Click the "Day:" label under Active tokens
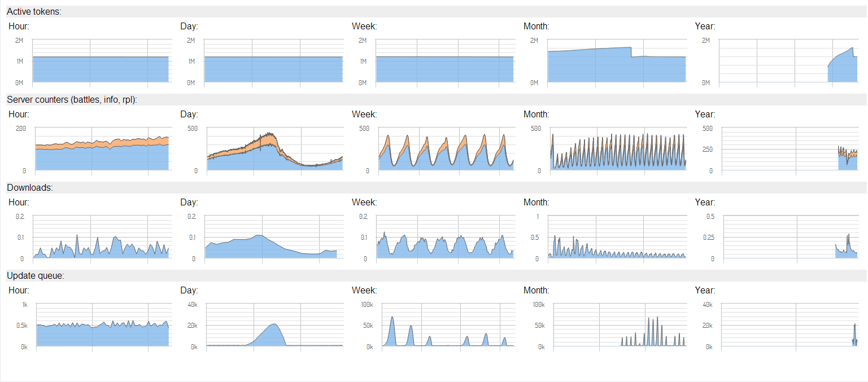The width and height of the screenshot is (868, 382). point(189,26)
